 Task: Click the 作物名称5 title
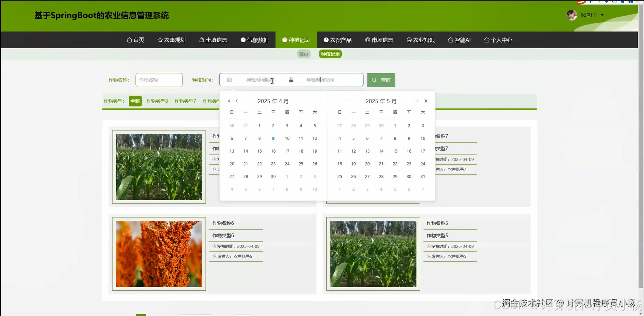coord(437,223)
